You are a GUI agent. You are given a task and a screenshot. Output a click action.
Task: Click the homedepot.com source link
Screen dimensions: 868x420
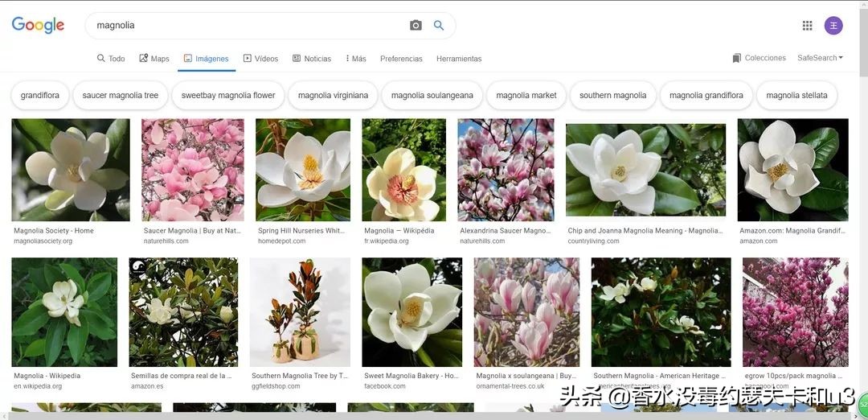click(x=282, y=241)
